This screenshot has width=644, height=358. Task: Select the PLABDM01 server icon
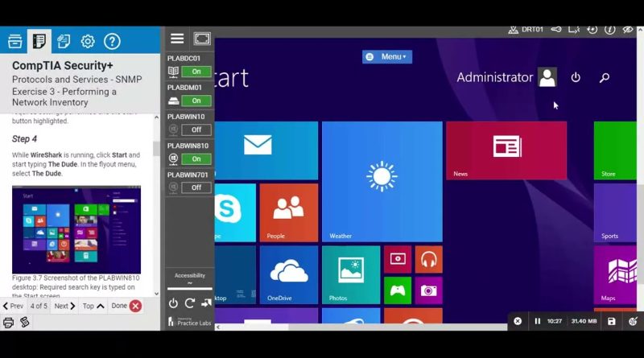[x=173, y=101]
